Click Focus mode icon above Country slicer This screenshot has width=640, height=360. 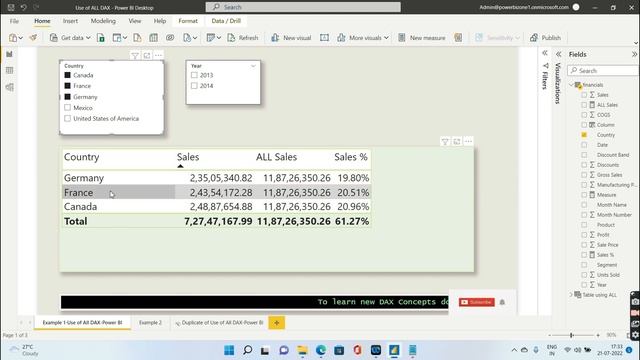point(147,56)
